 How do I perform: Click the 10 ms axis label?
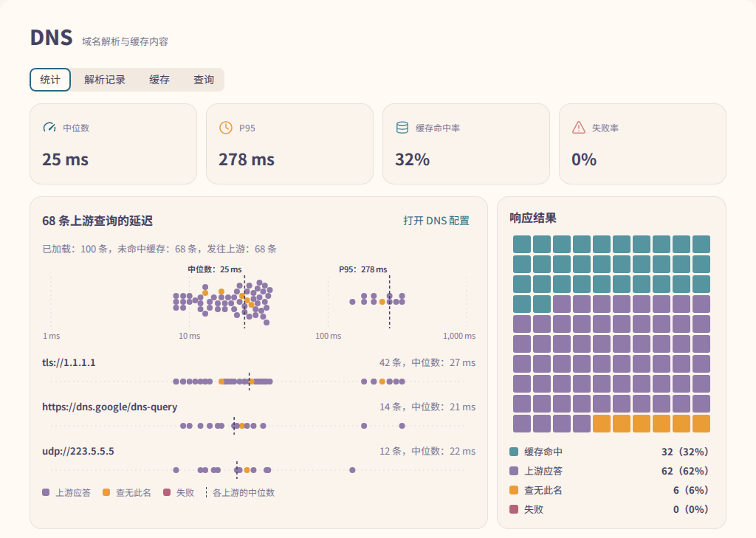tap(190, 336)
